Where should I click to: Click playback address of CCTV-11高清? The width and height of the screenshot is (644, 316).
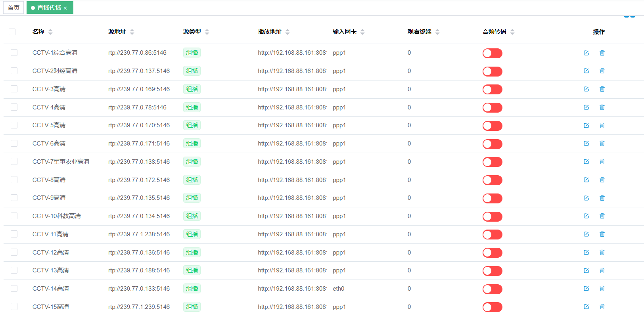point(292,234)
